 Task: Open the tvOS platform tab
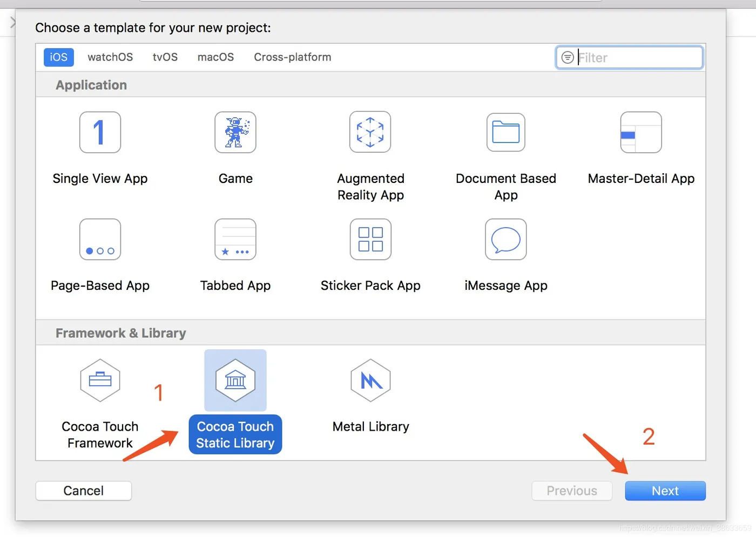[165, 57]
